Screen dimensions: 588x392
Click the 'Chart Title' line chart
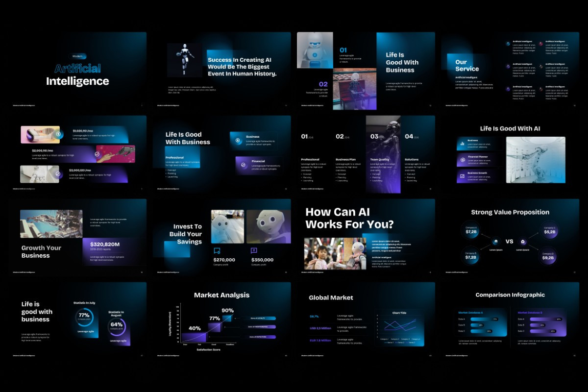click(x=399, y=327)
